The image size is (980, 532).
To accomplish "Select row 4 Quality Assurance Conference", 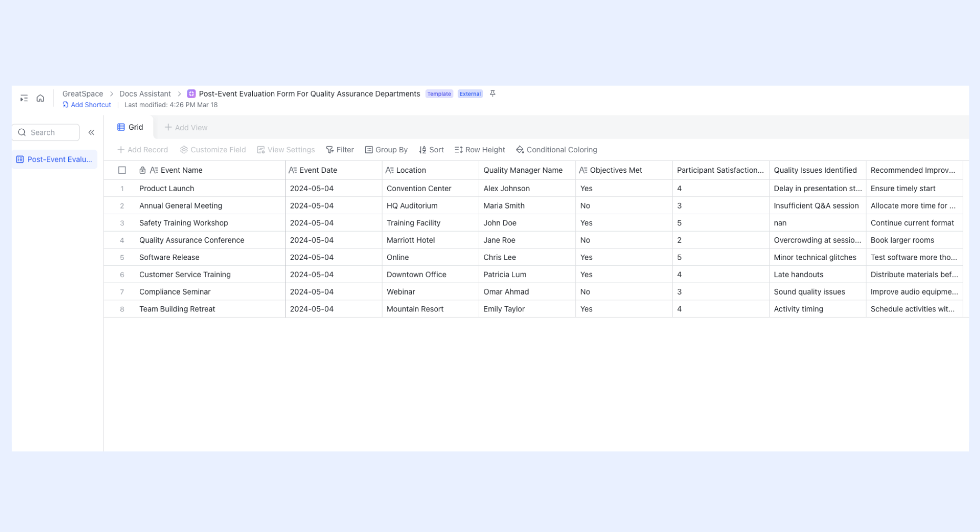I will [x=192, y=240].
